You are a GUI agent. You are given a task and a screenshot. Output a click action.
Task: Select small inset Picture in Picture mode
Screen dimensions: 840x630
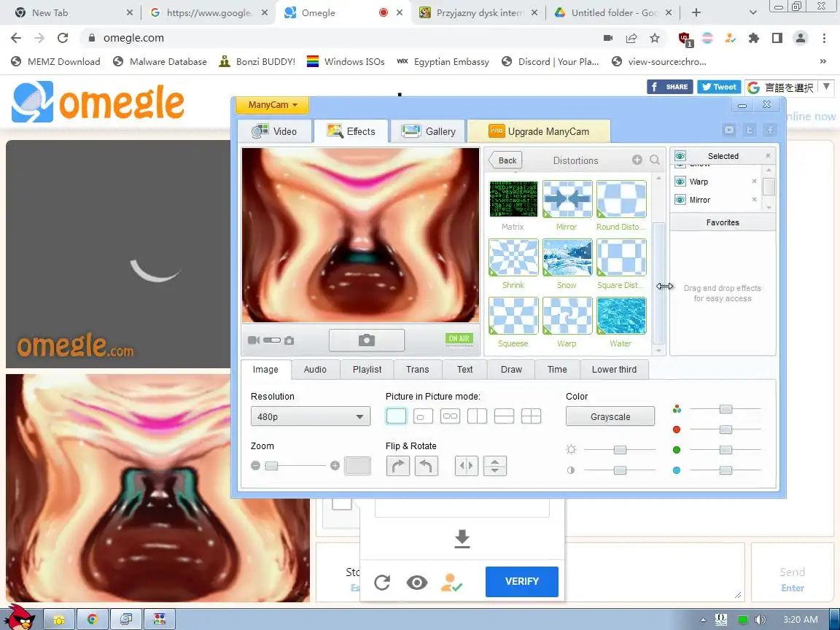(423, 416)
